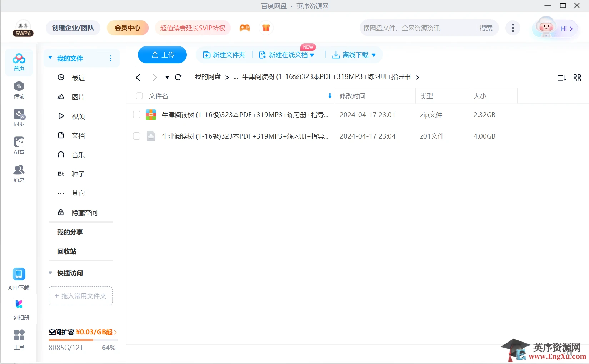
Task: Open the navigation history dropdown arrow
Action: (167, 77)
